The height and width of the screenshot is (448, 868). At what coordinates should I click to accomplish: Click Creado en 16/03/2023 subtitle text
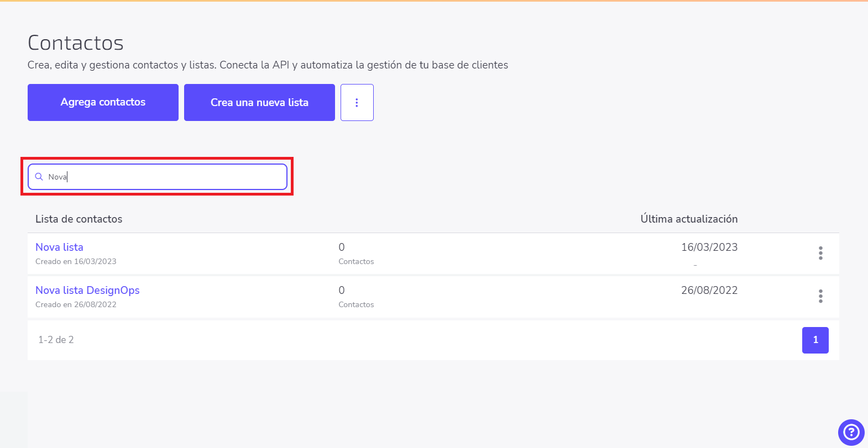[x=76, y=261]
